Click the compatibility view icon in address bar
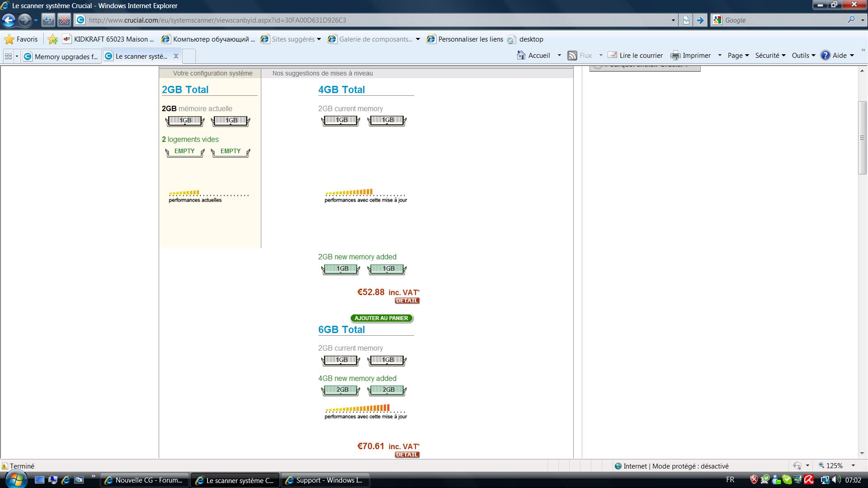868x488 pixels. pyautogui.click(x=686, y=20)
